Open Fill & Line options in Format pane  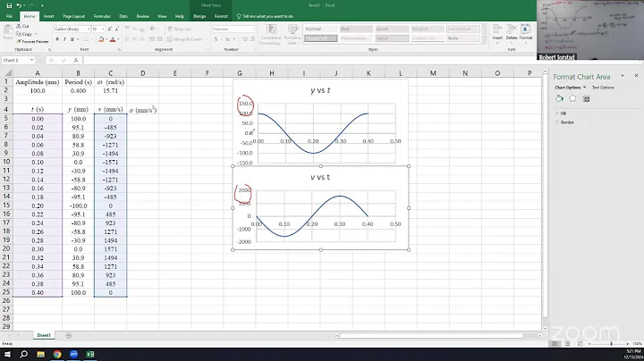point(559,99)
